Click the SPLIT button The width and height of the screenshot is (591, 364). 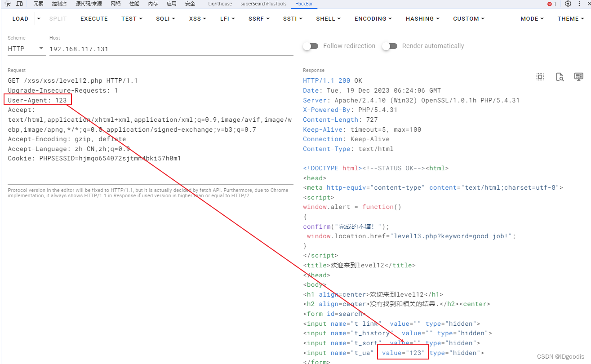(x=58, y=19)
